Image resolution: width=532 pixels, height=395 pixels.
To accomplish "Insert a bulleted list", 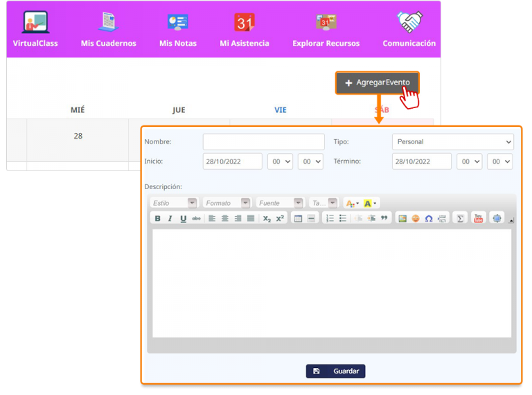I will coord(343,218).
